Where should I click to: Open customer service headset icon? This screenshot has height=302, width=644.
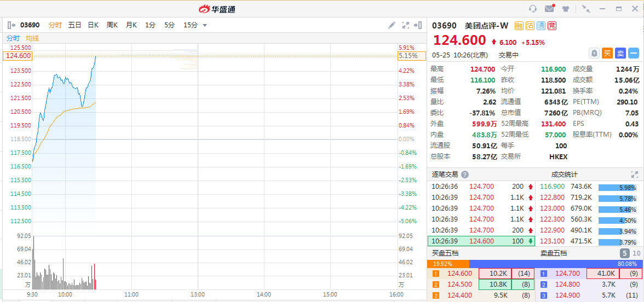coord(533,9)
